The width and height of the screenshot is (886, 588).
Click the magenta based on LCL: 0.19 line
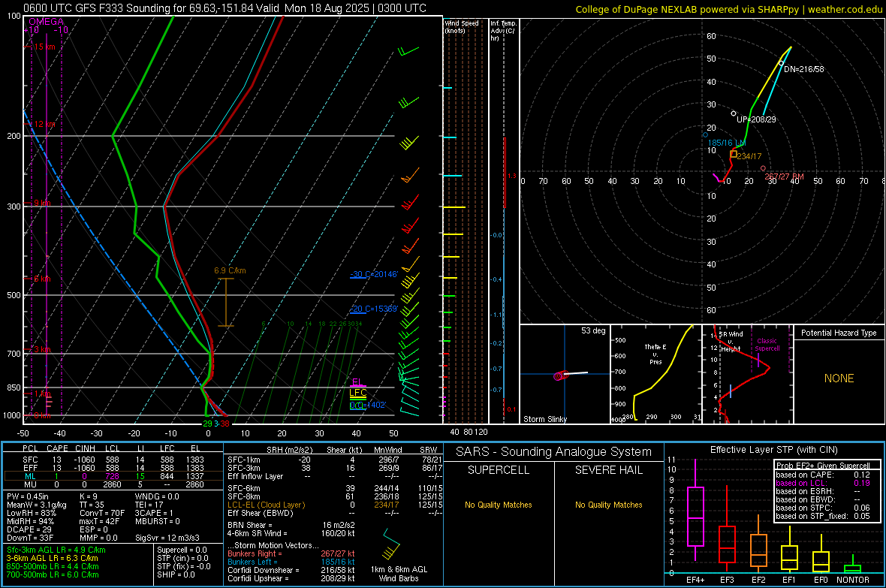click(821, 483)
